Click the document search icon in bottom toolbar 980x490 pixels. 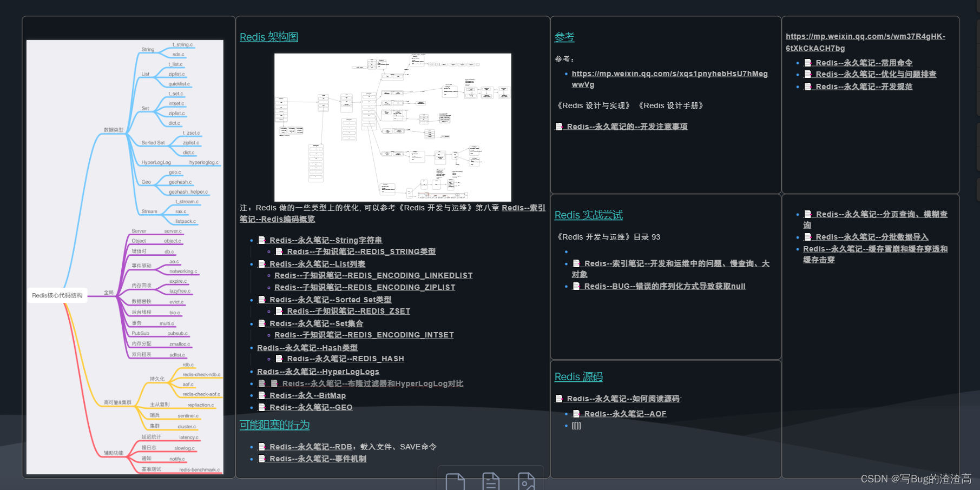pyautogui.click(x=526, y=482)
